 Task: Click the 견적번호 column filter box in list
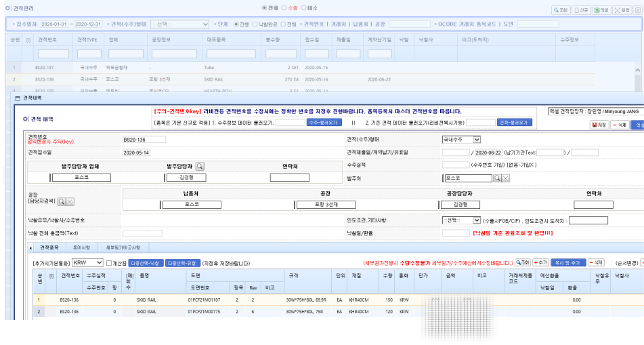(x=53, y=54)
